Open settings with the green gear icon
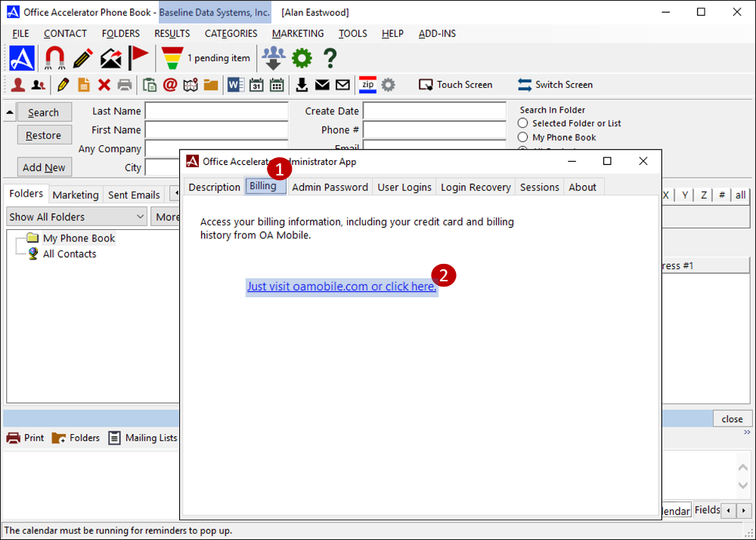This screenshot has width=756, height=540. 302,58
